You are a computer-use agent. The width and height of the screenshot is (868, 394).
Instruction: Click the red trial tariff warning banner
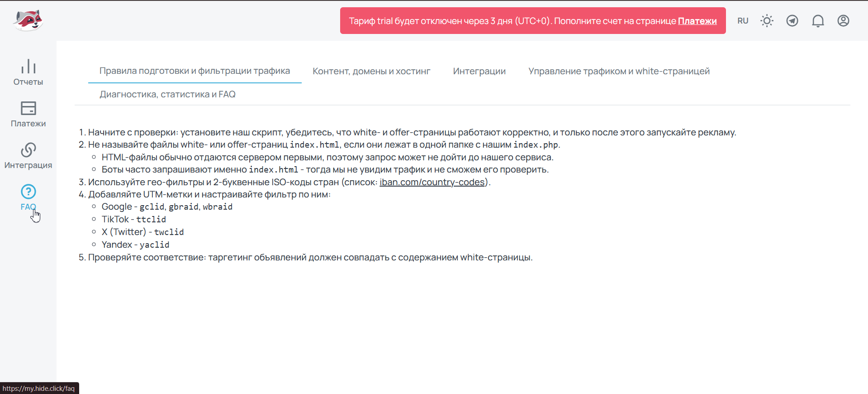click(x=498, y=21)
